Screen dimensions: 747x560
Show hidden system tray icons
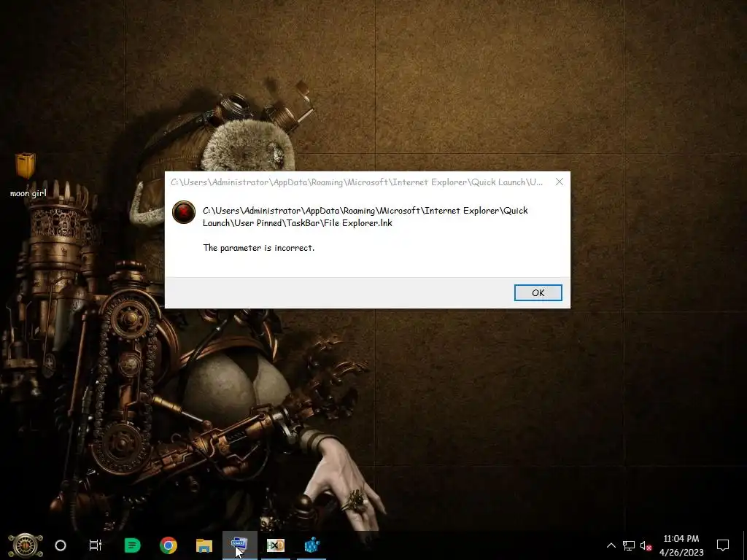[x=611, y=545]
